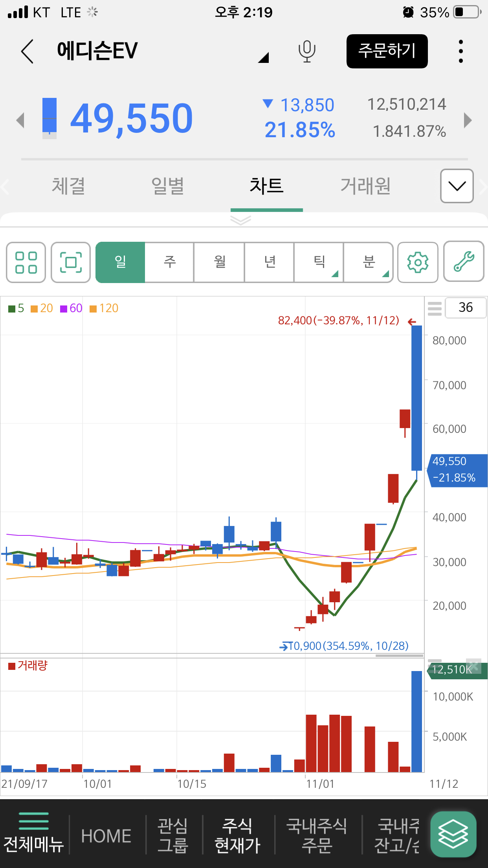Viewport: 488px width, 868px height.
Task: Select the 월 monthly chart period
Action: [x=219, y=262]
